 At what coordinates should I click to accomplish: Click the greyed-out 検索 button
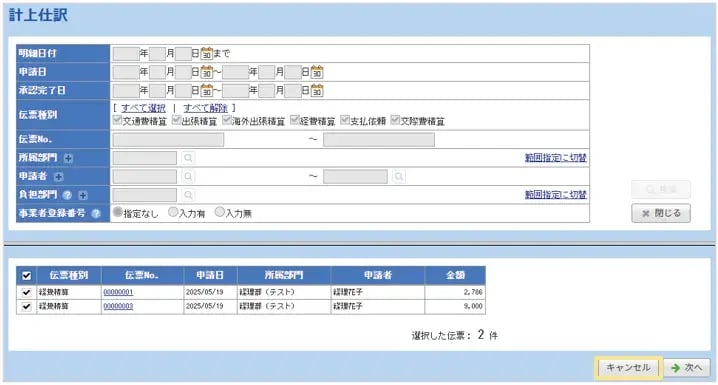[661, 189]
